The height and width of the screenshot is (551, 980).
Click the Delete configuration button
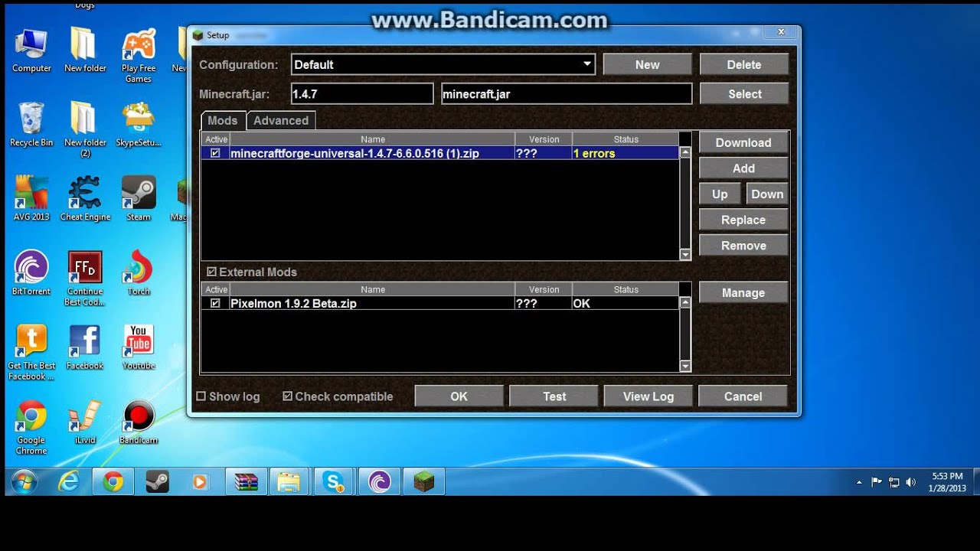pos(744,64)
